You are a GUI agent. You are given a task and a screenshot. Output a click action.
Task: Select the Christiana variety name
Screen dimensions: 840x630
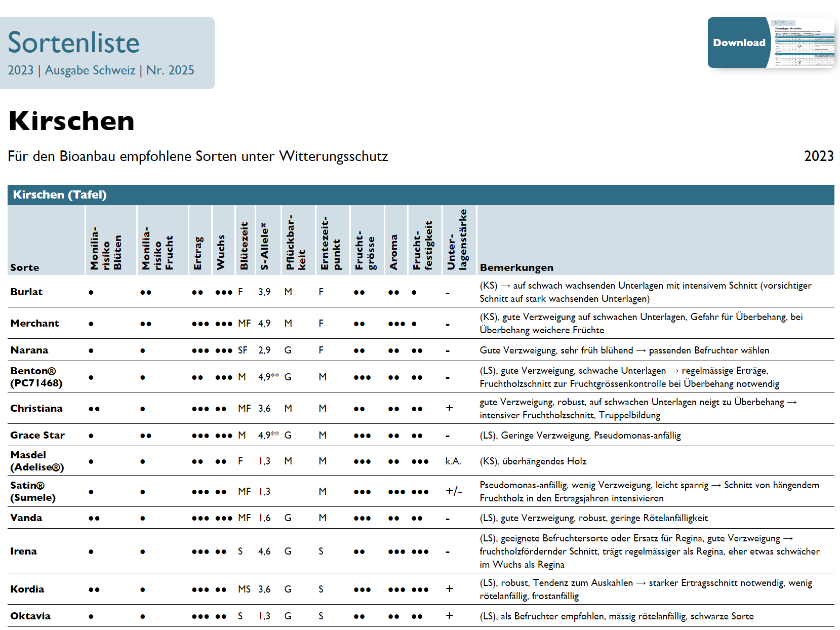point(36,408)
